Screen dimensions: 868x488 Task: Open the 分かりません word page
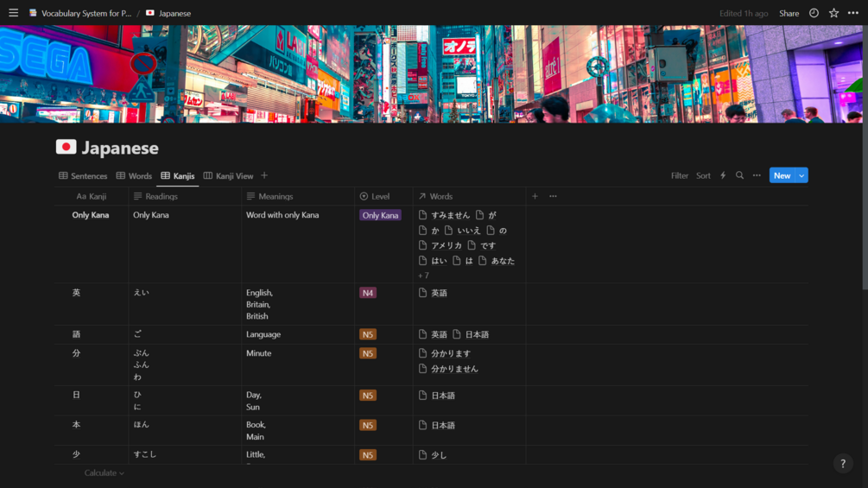coord(448,369)
